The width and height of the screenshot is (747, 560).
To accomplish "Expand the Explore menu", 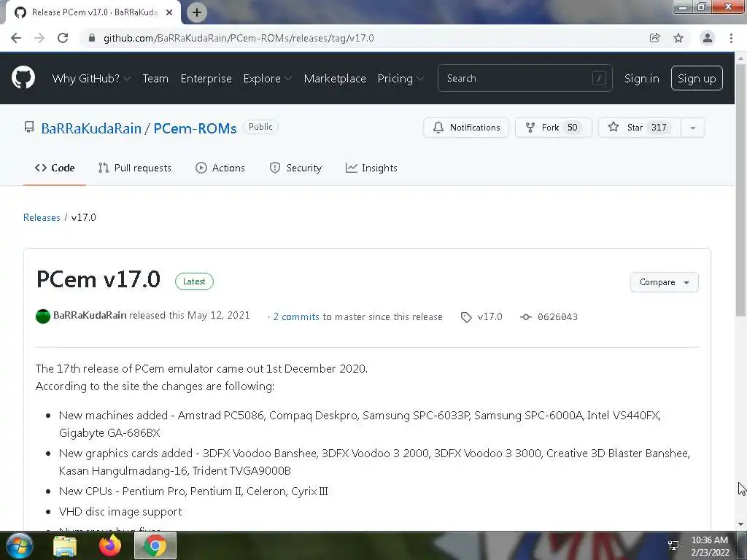I will tap(267, 79).
